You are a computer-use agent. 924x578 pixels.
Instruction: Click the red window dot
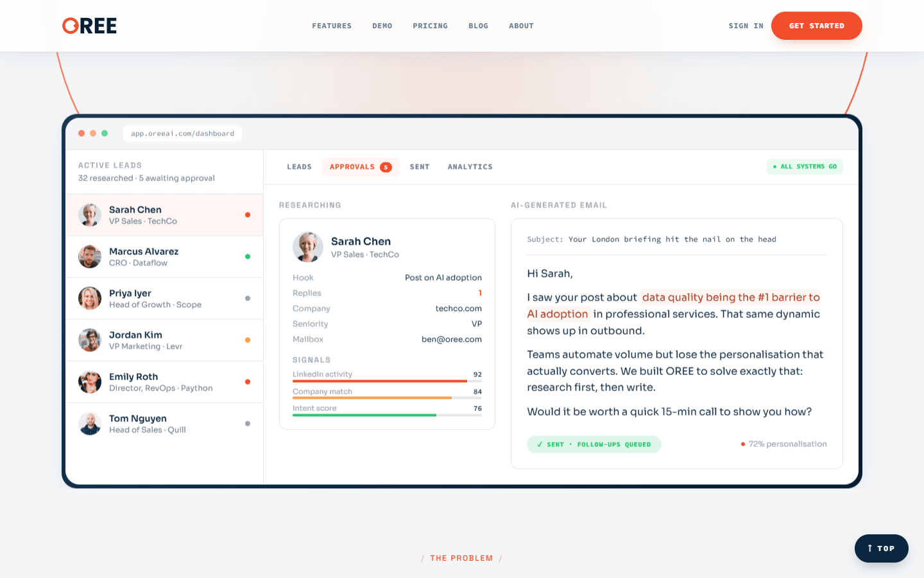(x=81, y=134)
